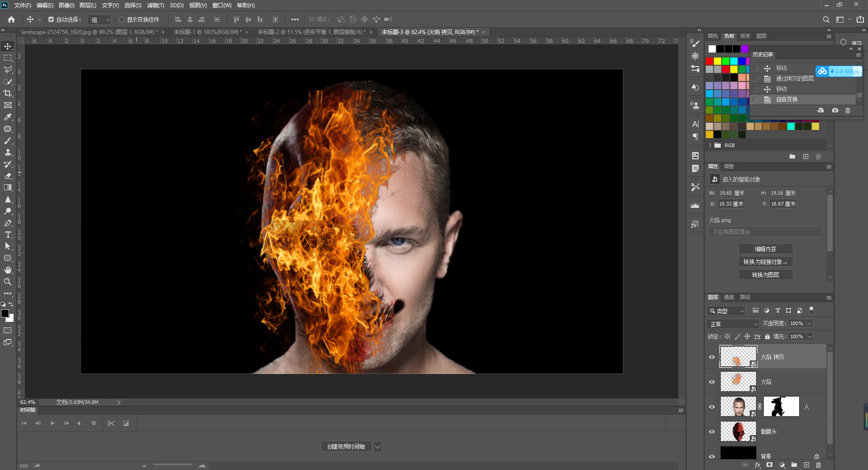Select the Zoom tool

(8, 282)
